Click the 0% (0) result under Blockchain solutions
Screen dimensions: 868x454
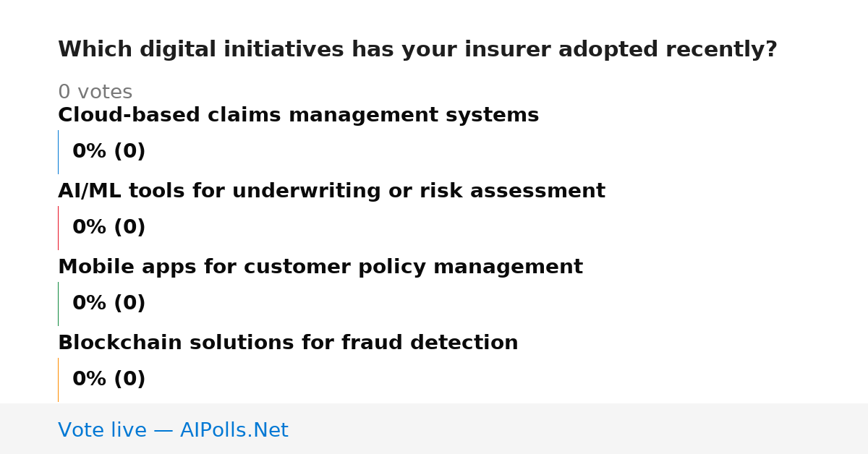[109, 380]
